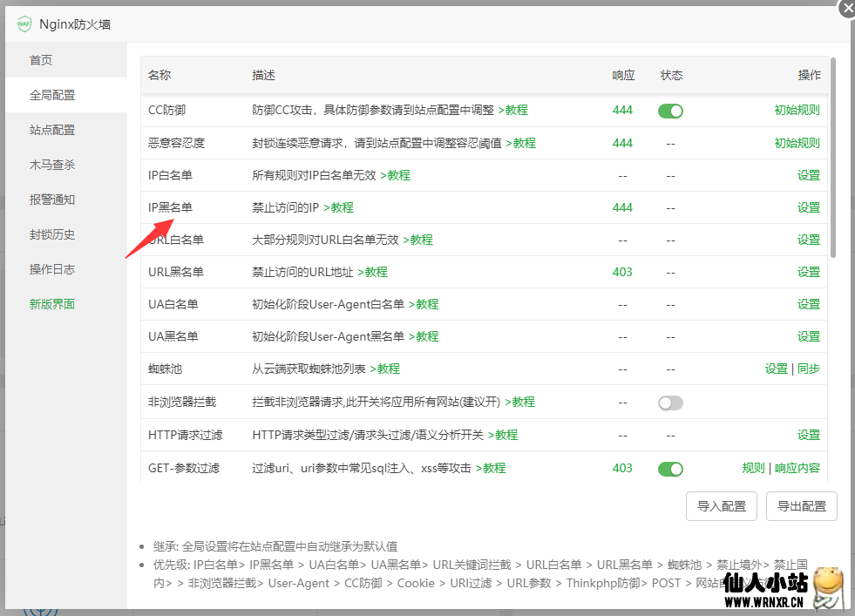Open the 木马查杀 section
This screenshot has height=616, width=855.
pyautogui.click(x=66, y=165)
